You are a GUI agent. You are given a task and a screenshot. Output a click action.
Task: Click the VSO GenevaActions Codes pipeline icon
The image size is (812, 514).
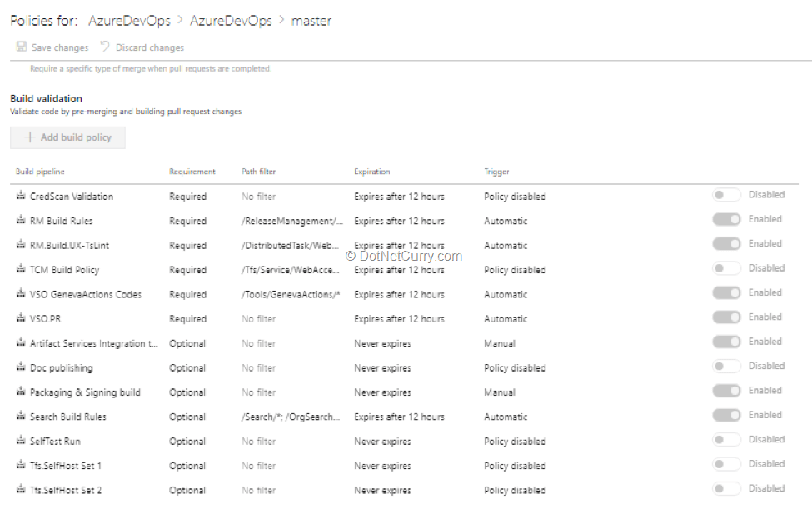[21, 293]
